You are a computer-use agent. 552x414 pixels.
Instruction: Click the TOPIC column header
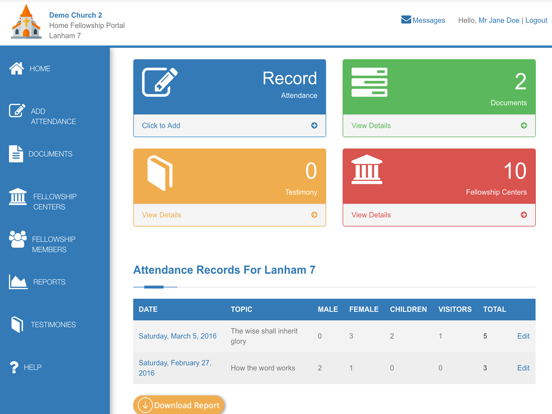tap(242, 309)
